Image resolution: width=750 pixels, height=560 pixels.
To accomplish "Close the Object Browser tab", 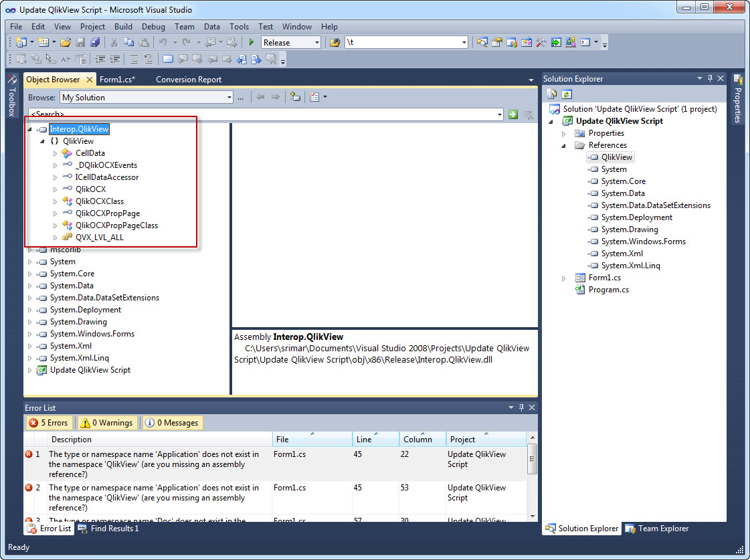I will pyautogui.click(x=90, y=80).
